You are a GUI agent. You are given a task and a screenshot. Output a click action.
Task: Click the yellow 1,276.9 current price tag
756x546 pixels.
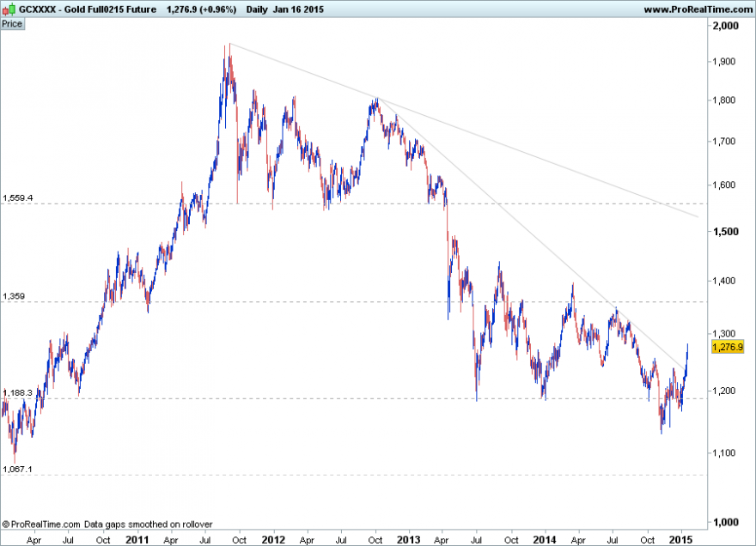click(728, 347)
